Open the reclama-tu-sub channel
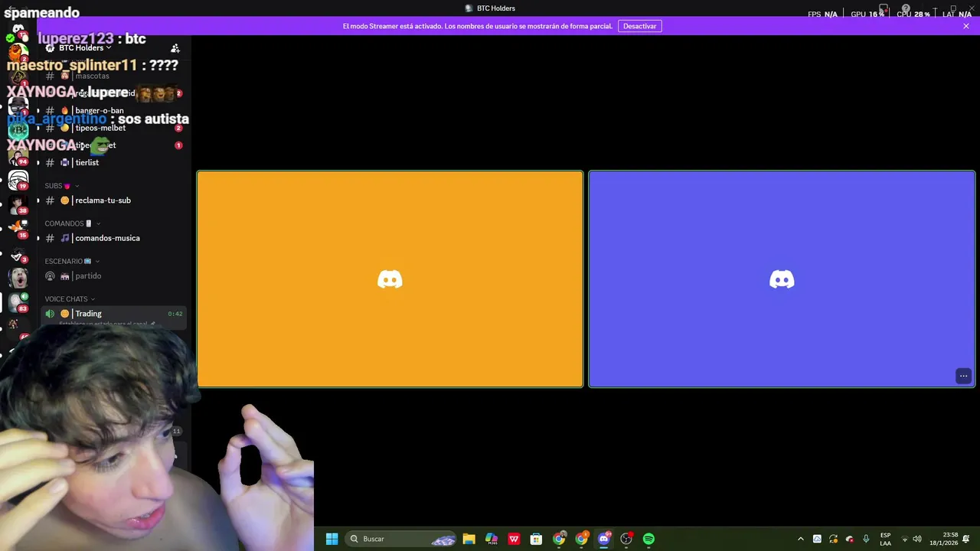 [113, 201]
